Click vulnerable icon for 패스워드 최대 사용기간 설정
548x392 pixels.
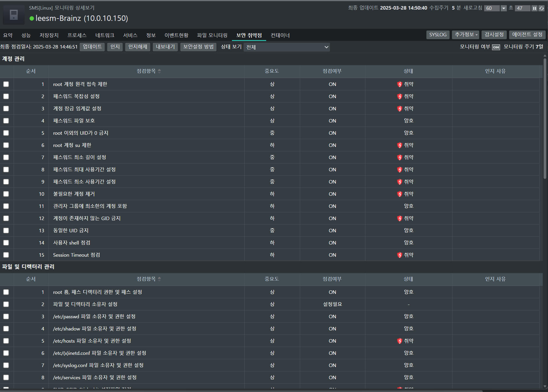[x=400, y=170]
